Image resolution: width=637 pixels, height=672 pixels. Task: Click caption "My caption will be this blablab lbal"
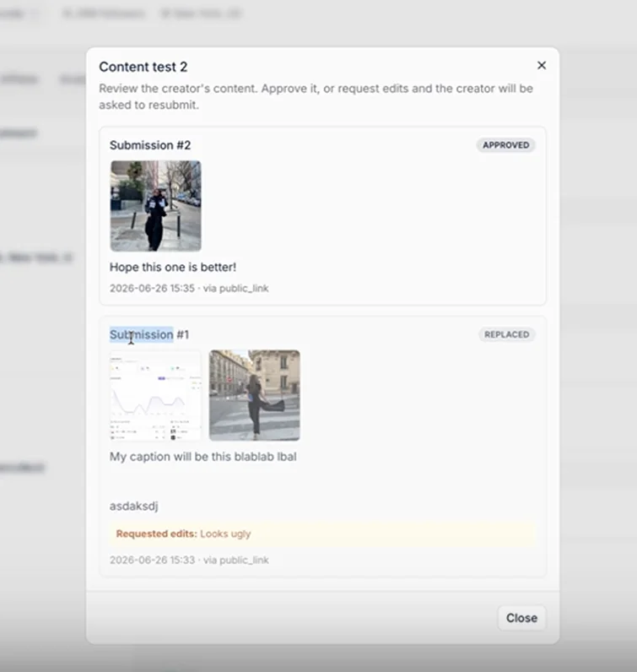click(203, 457)
